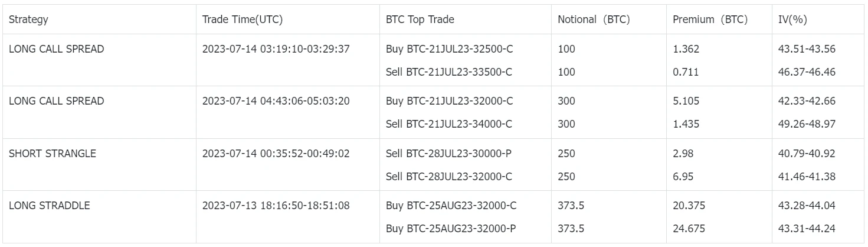This screenshot has width=868, height=247.
Task: Click the trade time 2023-07-14 03:19:10-03:29:37
Action: (276, 50)
